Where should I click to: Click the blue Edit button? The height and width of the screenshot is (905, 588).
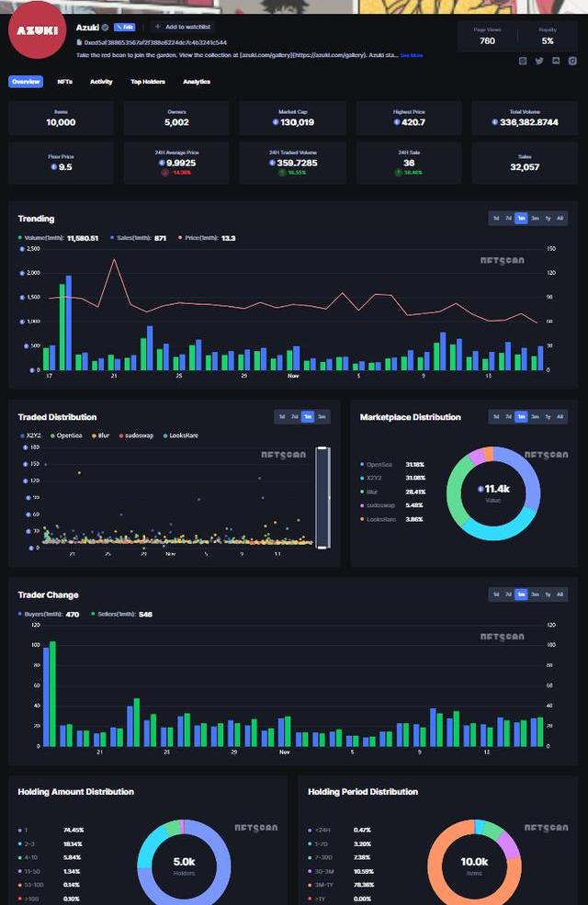(124, 28)
